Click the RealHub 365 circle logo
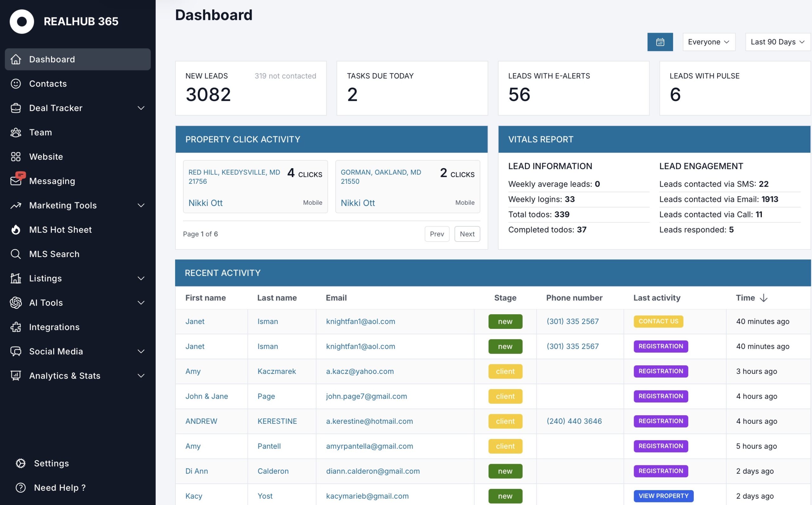 point(22,22)
